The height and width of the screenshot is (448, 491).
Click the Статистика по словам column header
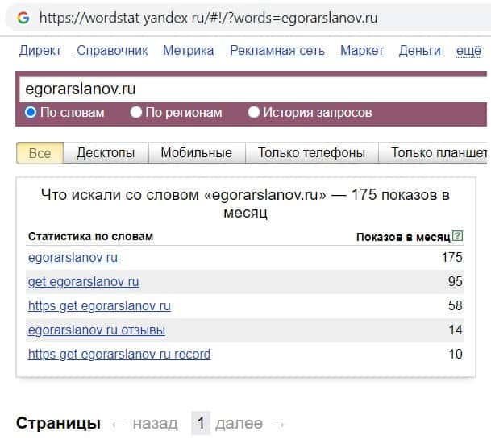coord(90,236)
